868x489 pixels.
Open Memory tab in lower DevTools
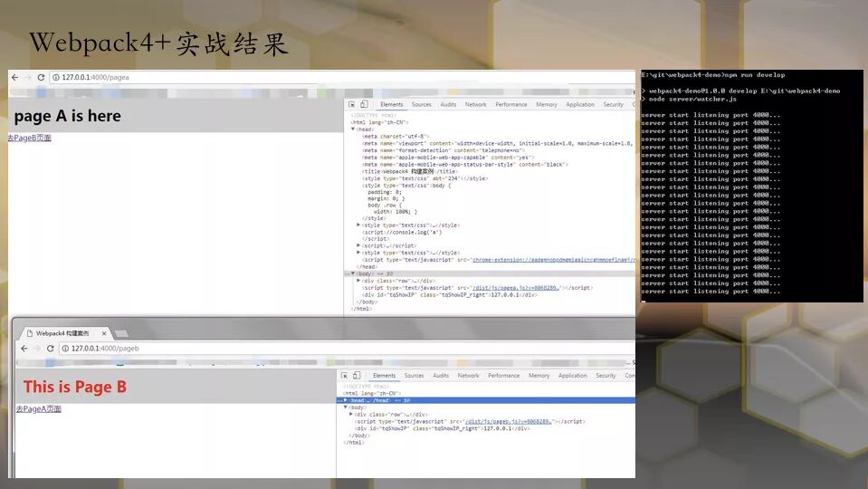tap(539, 376)
